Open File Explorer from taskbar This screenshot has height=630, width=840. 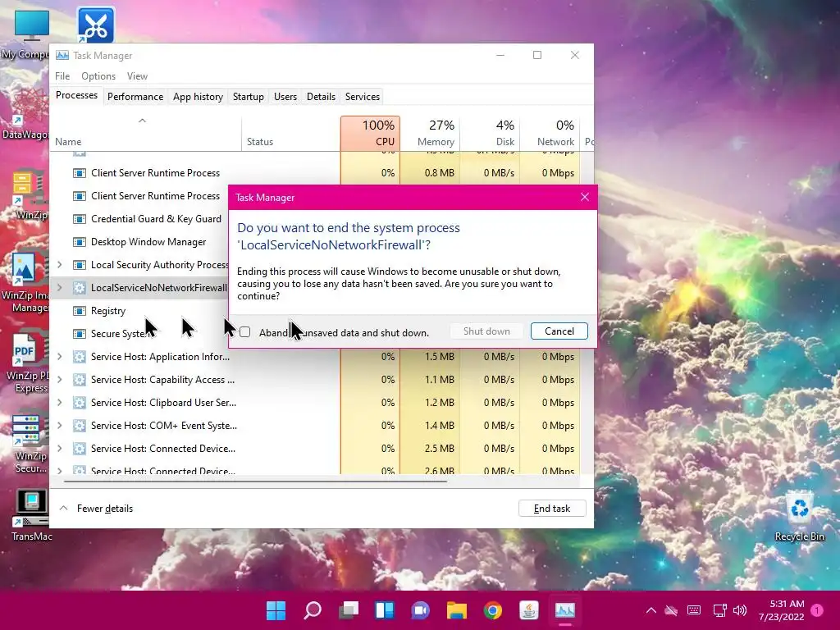pyautogui.click(x=457, y=610)
